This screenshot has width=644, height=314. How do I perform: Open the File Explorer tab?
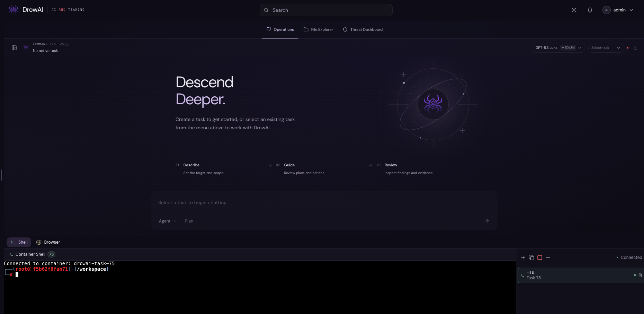318,29
